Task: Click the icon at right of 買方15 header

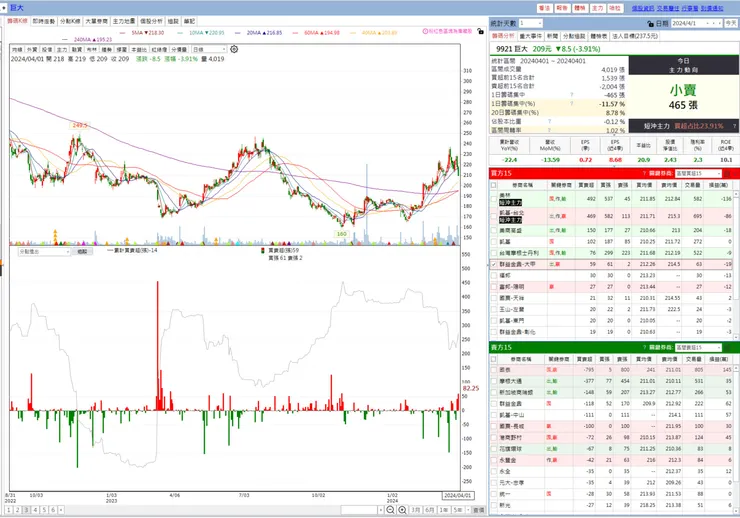Action: [727, 174]
